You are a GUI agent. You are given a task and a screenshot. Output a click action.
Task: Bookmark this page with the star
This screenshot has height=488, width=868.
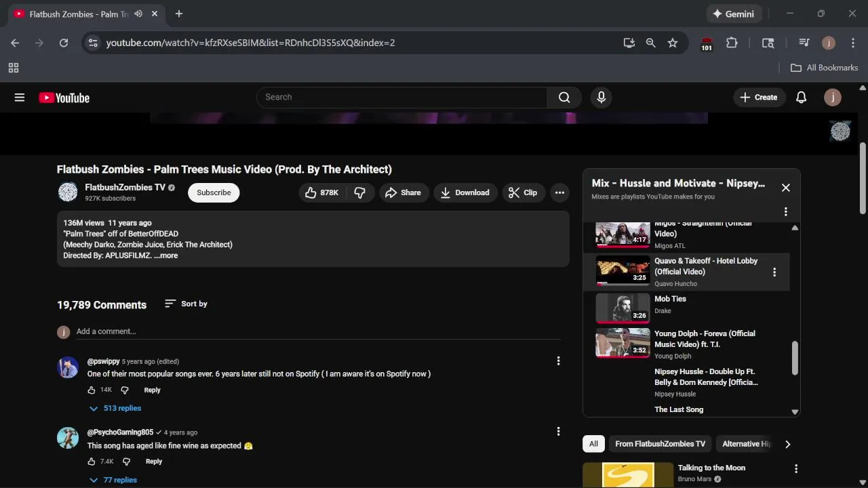pos(673,43)
